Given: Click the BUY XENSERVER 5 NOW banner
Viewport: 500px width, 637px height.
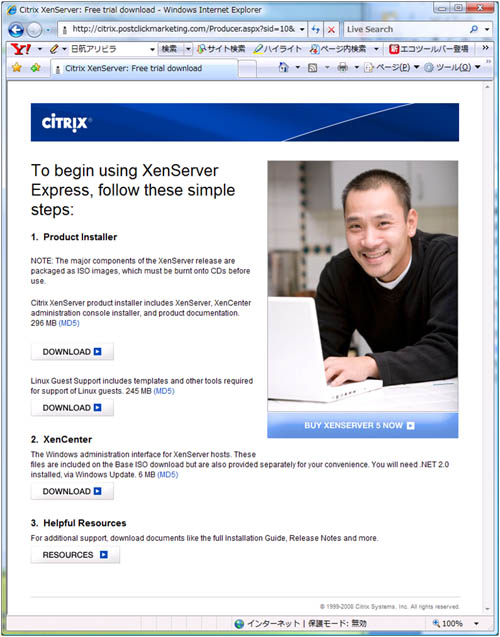Looking at the screenshot, I should coord(363,425).
